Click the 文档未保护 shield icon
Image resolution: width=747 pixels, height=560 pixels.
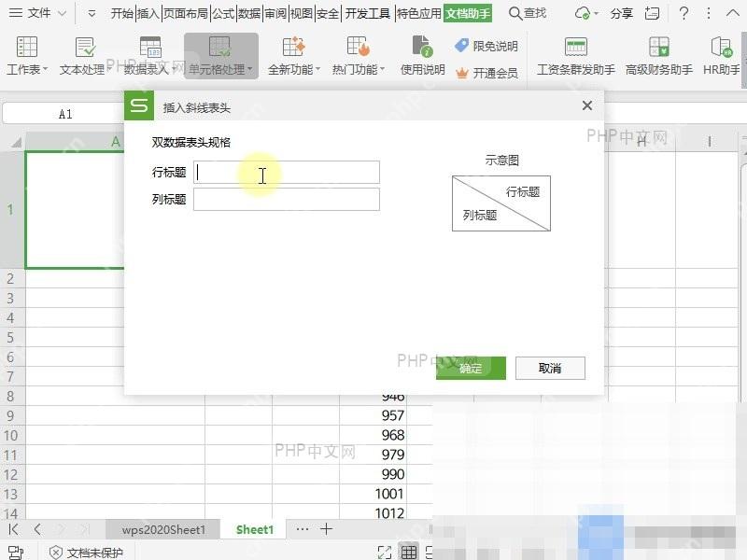56,553
